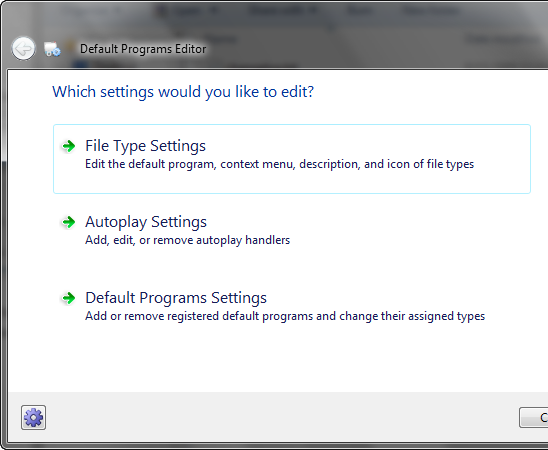This screenshot has width=548, height=450.
Task: Click green arrow beside Autoplay Settings
Action: click(x=68, y=222)
